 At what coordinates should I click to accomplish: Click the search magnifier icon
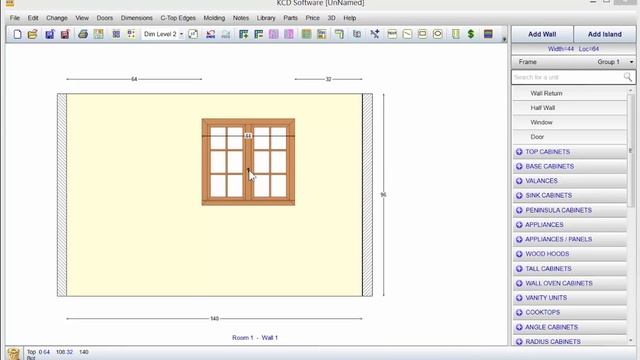click(x=628, y=77)
